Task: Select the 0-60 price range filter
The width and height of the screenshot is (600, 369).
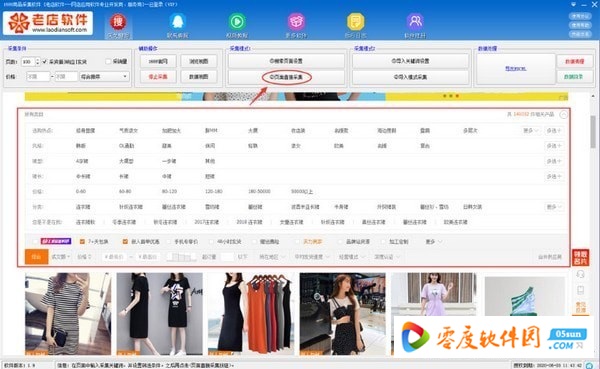Action: [x=81, y=191]
